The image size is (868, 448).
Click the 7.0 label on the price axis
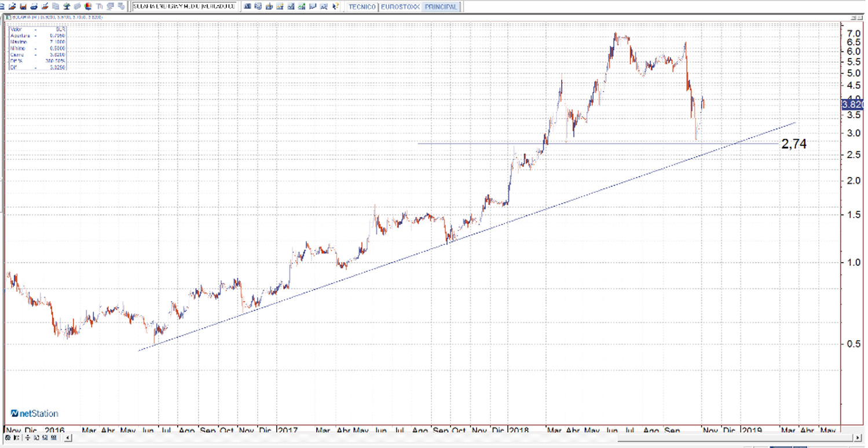(x=853, y=34)
